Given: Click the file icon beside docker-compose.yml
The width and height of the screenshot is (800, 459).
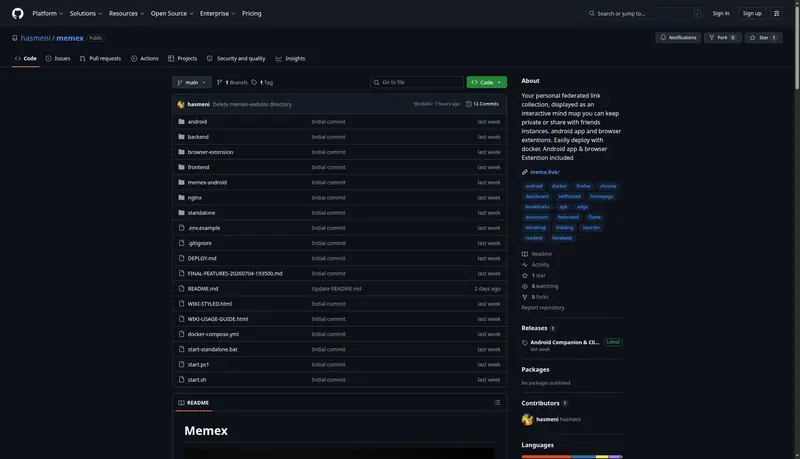Looking at the screenshot, I should point(181,334).
